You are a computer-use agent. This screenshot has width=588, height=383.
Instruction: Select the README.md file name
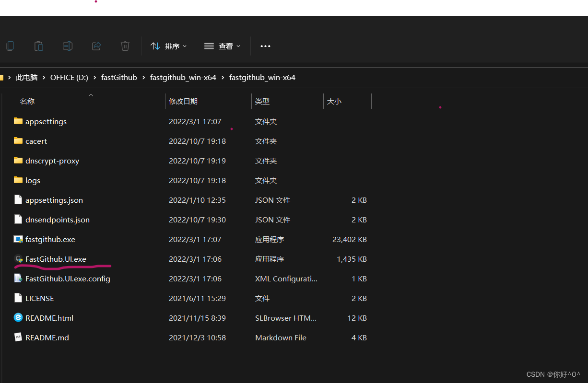(x=47, y=337)
